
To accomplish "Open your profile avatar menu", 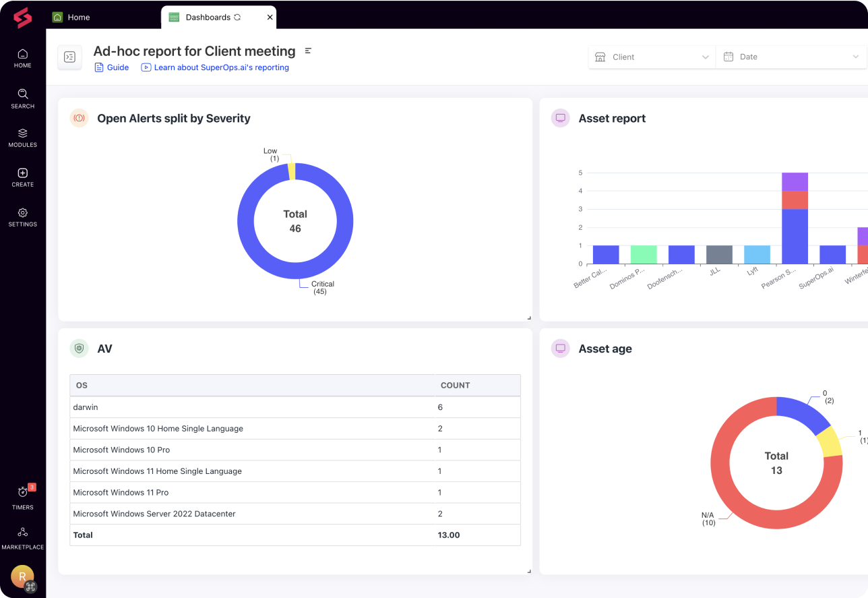I will (x=22, y=577).
